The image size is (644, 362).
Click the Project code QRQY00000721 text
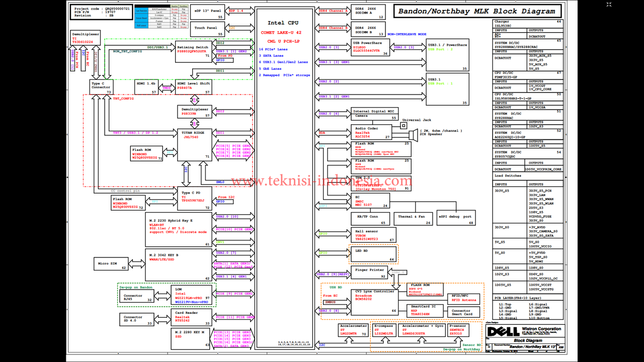[x=102, y=9]
